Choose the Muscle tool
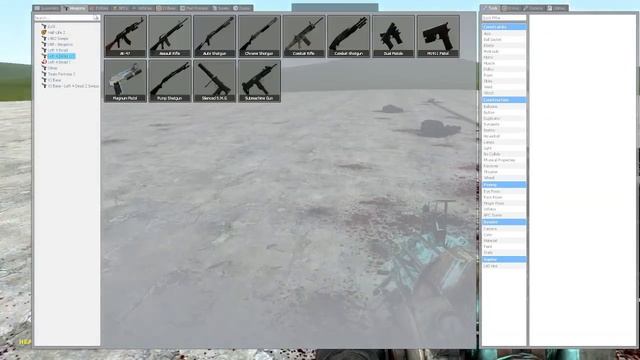640x360 pixels. pyautogui.click(x=504, y=64)
